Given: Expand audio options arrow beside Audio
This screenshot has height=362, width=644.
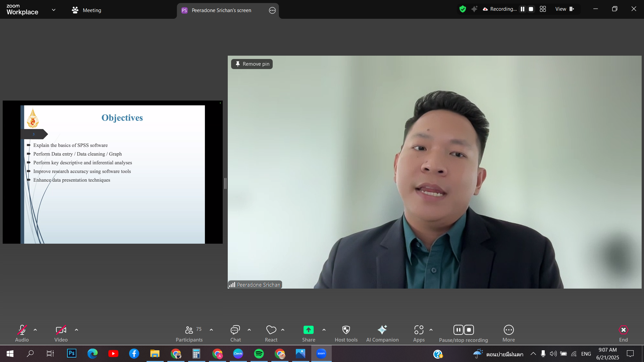Looking at the screenshot, I should pos(35,330).
